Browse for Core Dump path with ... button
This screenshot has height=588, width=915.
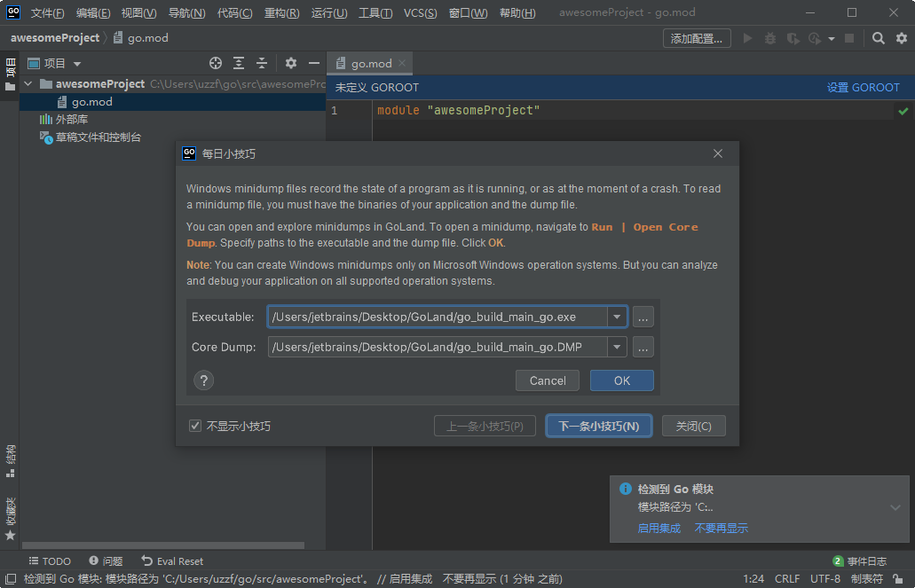click(x=643, y=347)
